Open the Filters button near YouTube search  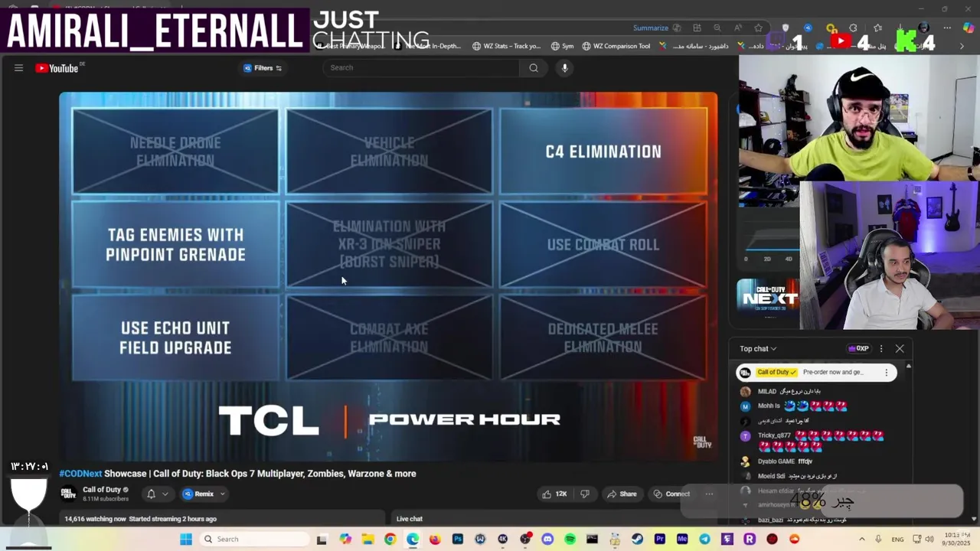(x=263, y=68)
